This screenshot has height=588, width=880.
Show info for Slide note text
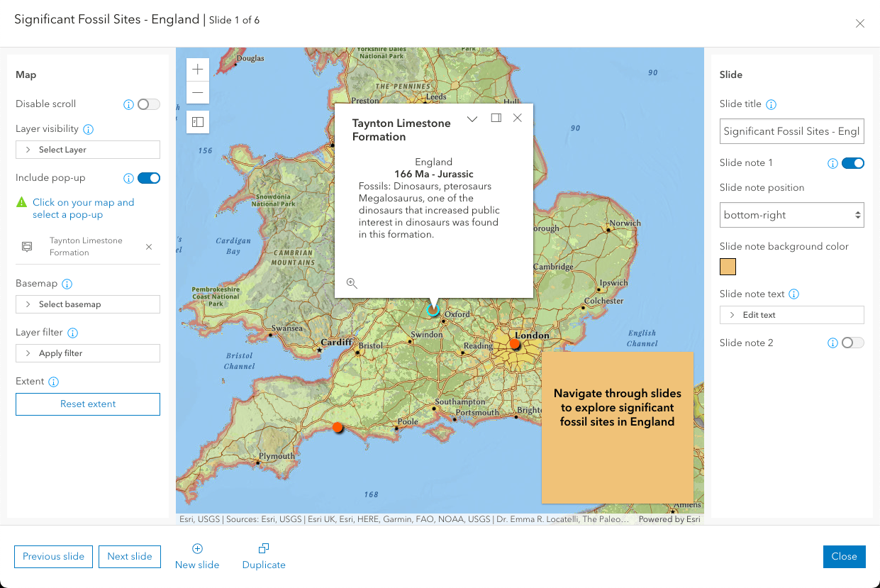tap(794, 294)
